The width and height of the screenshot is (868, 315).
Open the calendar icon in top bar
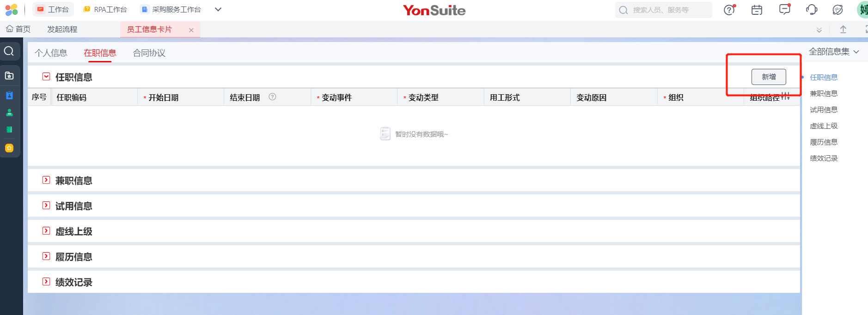(x=757, y=10)
